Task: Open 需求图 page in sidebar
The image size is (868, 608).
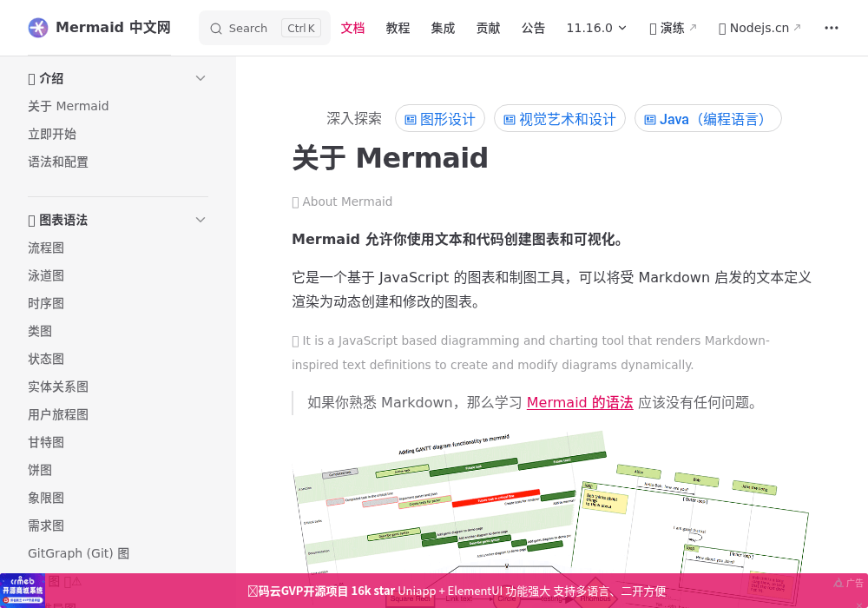Action: pyautogui.click(x=46, y=525)
